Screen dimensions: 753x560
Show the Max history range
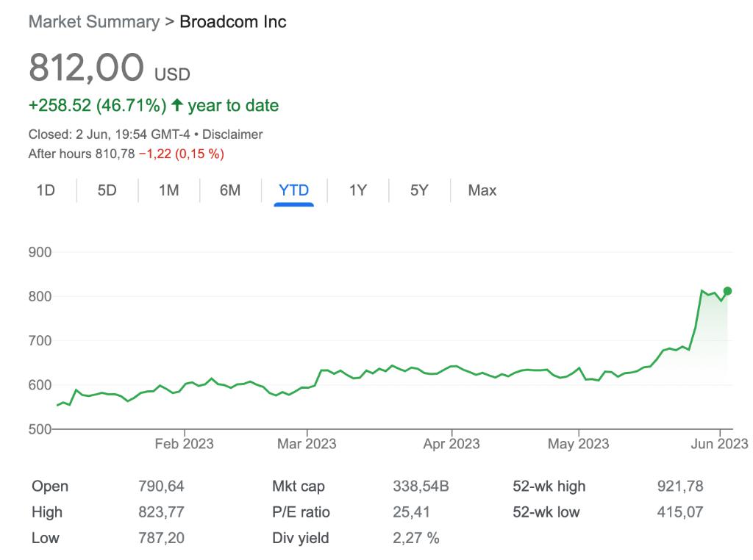click(x=482, y=190)
